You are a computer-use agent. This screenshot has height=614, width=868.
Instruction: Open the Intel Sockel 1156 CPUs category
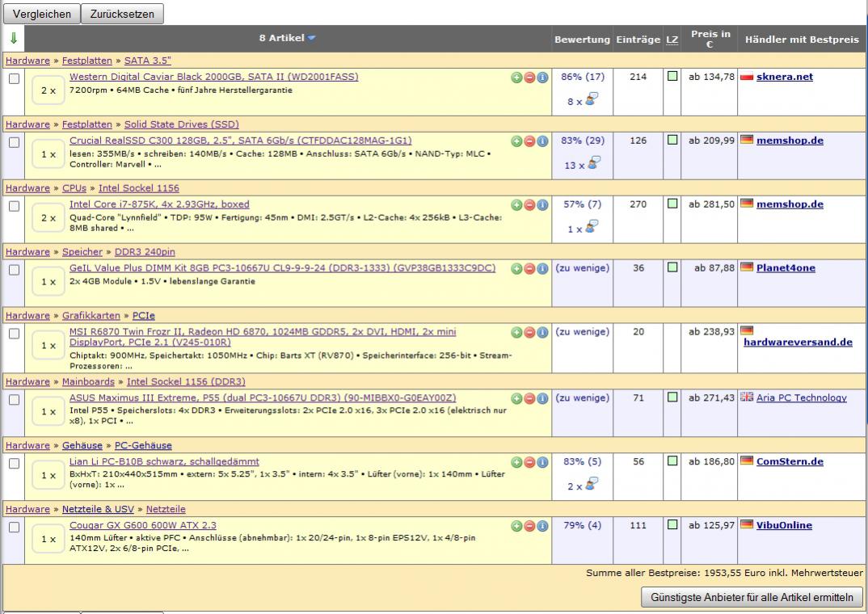coord(139,188)
